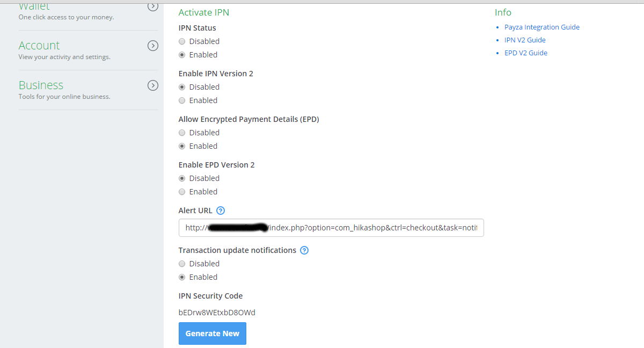The width and height of the screenshot is (644, 348).
Task: Expand the Account section arrow
Action: coord(153,46)
